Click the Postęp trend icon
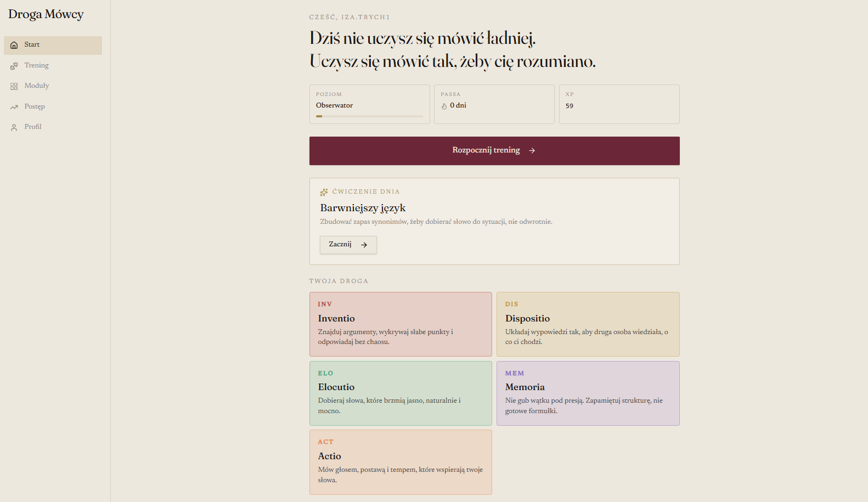Image resolution: width=868 pixels, height=502 pixels. click(14, 107)
